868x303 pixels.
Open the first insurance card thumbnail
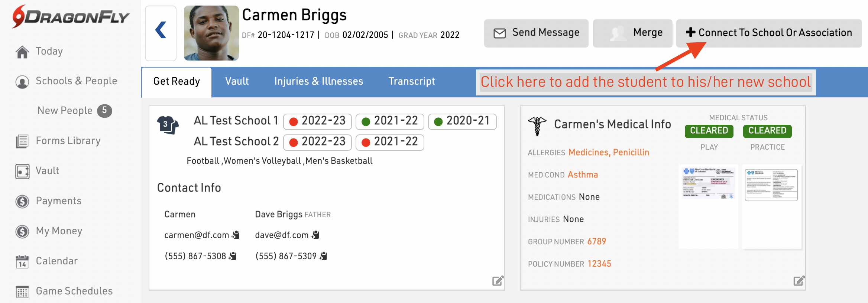pyautogui.click(x=708, y=183)
